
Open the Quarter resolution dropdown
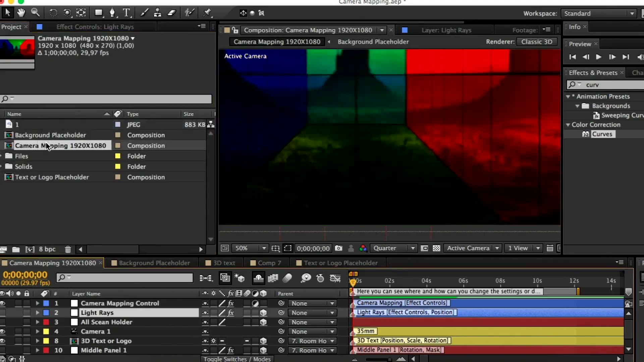pos(394,248)
